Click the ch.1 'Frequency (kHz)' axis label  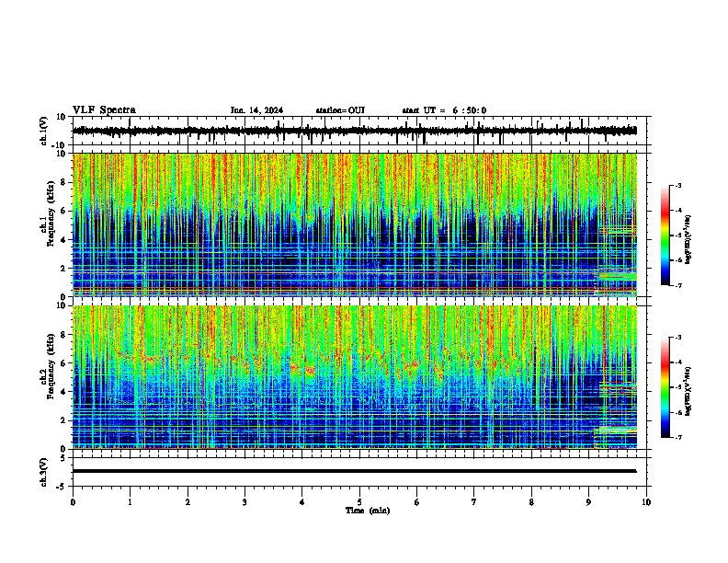pos(51,214)
